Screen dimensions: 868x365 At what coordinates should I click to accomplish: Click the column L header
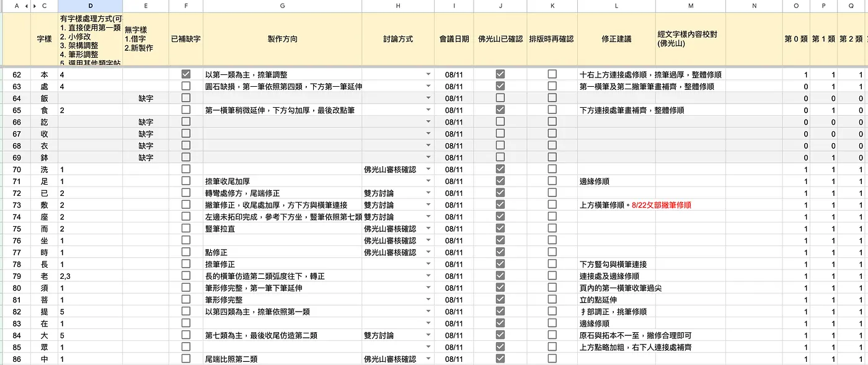[616, 6]
